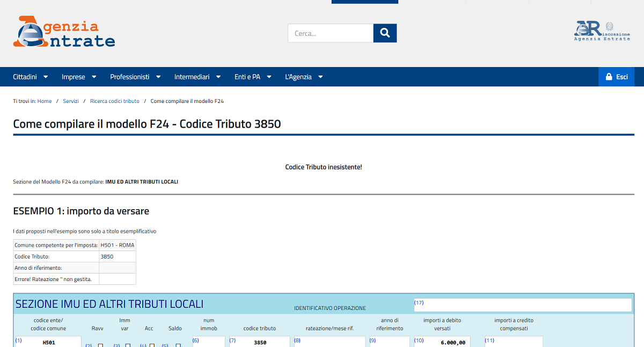Toggle the Saldo checkbox
Image resolution: width=644 pixels, height=347 pixels.
(x=178, y=345)
